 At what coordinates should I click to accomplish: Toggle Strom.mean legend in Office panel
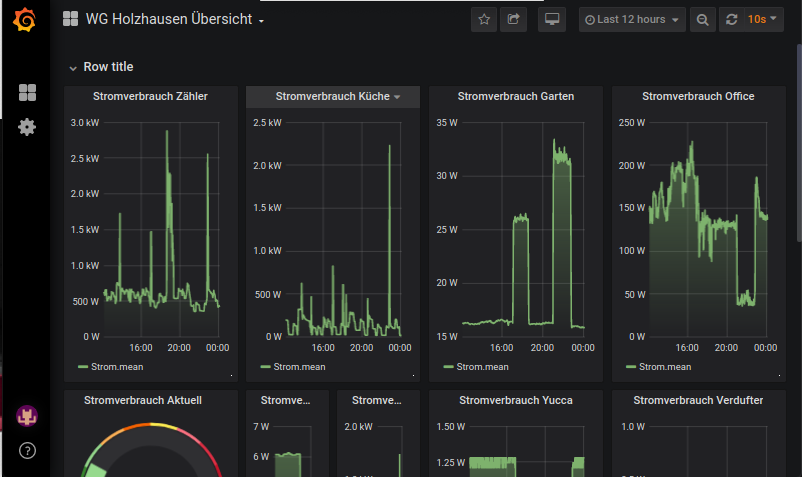pyautogui.click(x=664, y=367)
